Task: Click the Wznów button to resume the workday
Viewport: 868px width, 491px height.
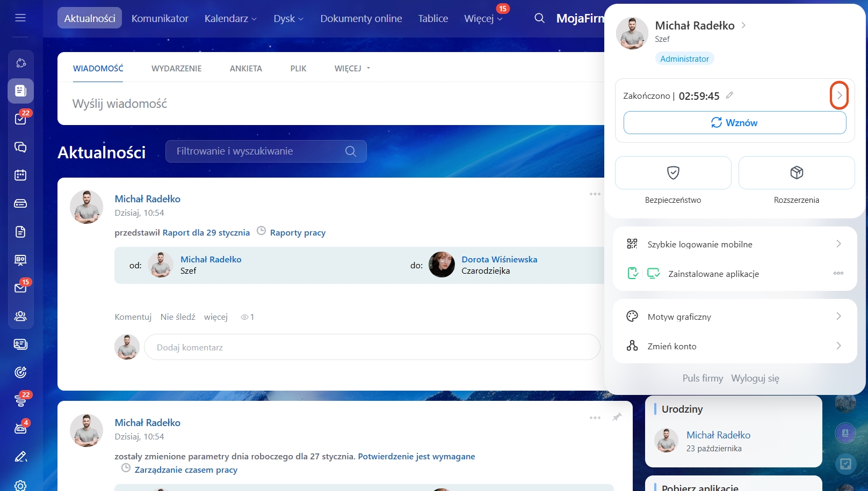Action: pyautogui.click(x=735, y=123)
